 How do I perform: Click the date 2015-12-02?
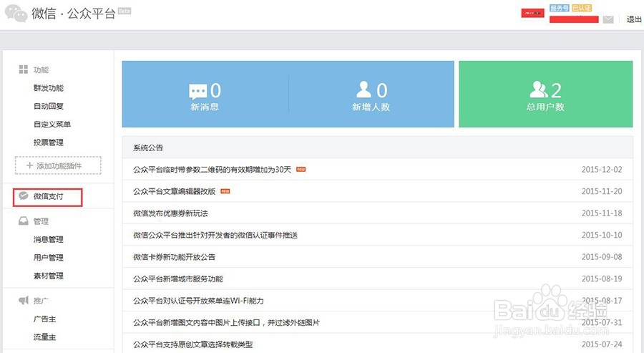602,169
